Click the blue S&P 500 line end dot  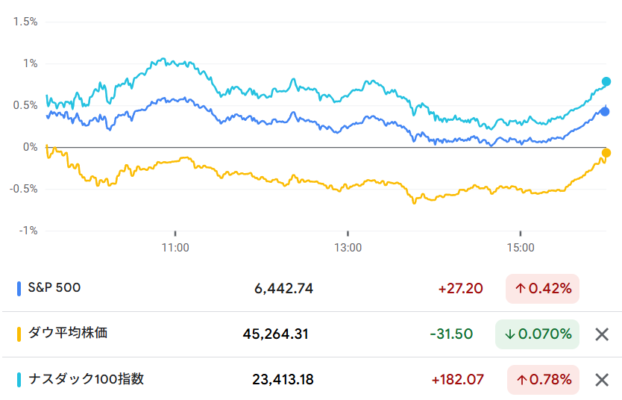605,112
